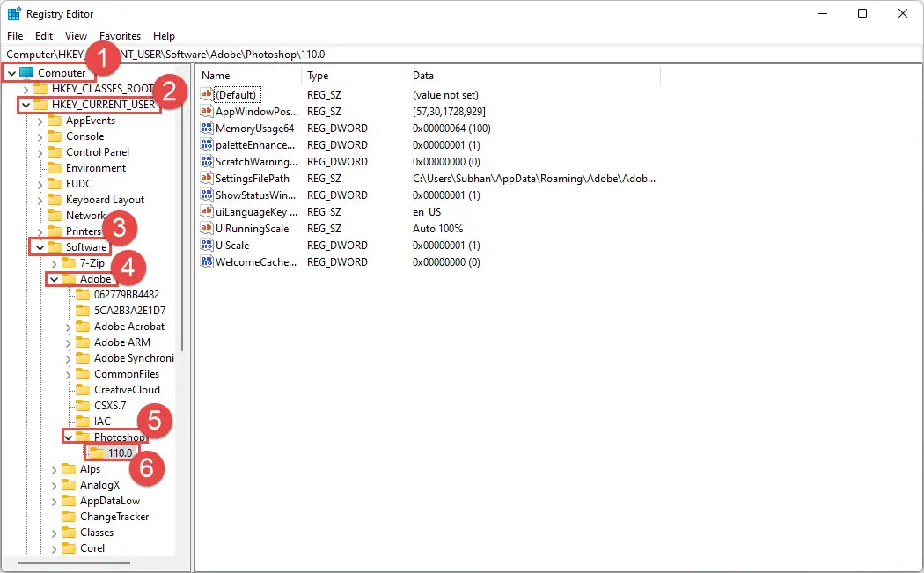Image resolution: width=924 pixels, height=573 pixels.
Task: Expand the Alps key
Action: pyautogui.click(x=55, y=469)
